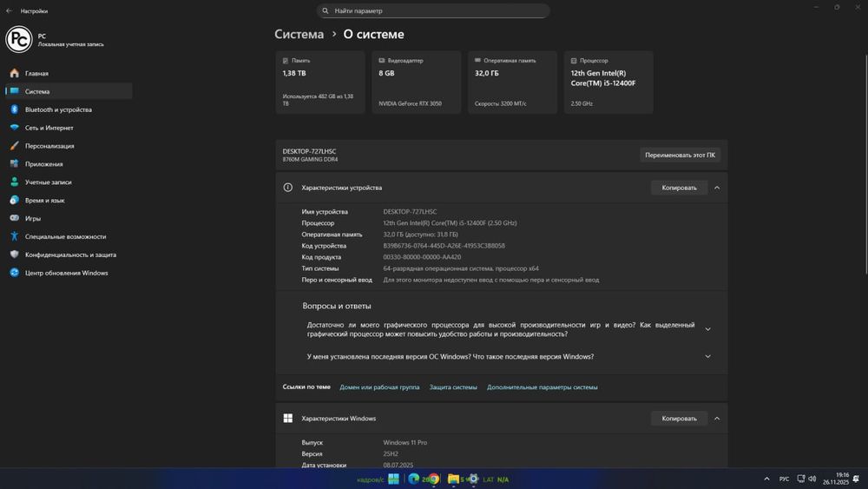Click the Центр обновления Windows icon
Image resolution: width=868 pixels, height=489 pixels.
(15, 273)
